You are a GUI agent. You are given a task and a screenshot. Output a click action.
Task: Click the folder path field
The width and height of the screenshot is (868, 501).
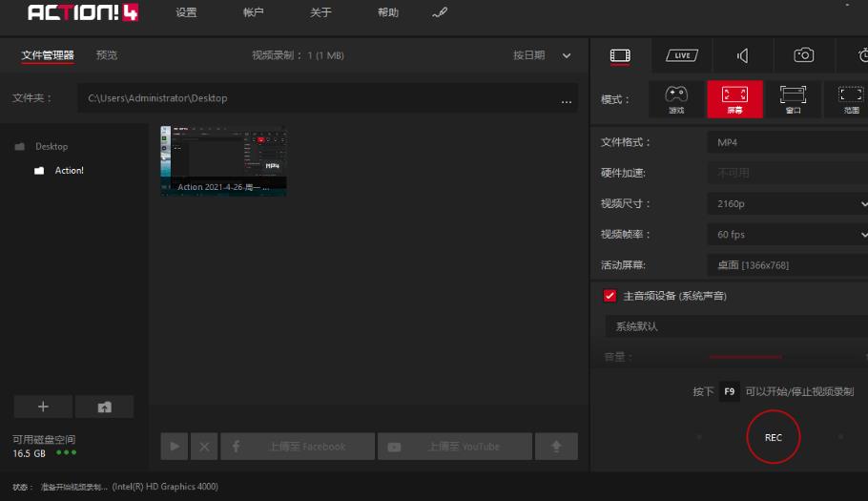click(x=326, y=98)
